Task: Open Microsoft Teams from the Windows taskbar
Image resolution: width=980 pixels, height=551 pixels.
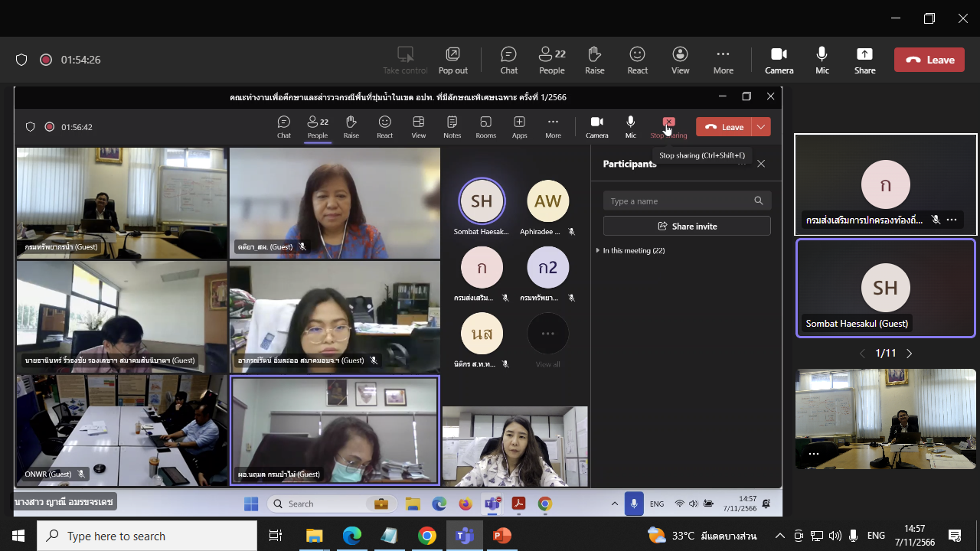Action: [465, 536]
